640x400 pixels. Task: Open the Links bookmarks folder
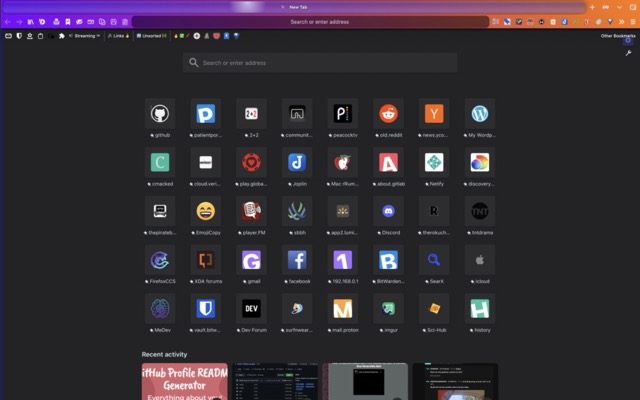pos(118,36)
